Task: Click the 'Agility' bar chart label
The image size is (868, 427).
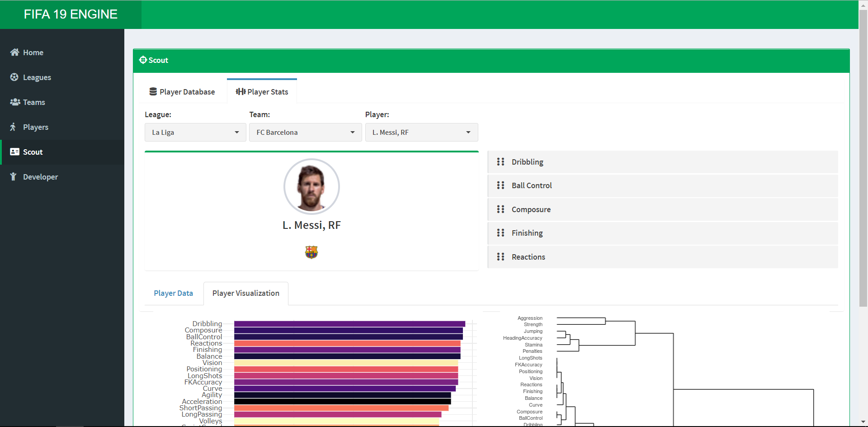Action: pyautogui.click(x=212, y=395)
